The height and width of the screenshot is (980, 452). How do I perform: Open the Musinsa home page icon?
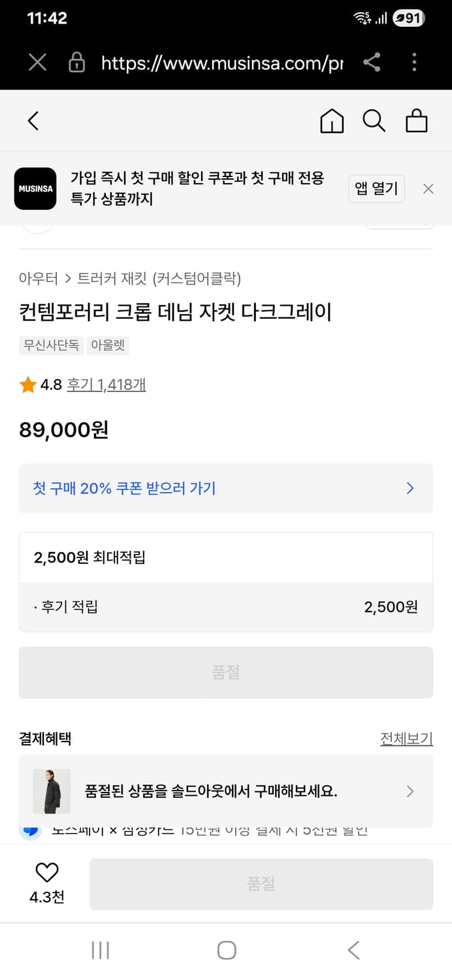[332, 121]
